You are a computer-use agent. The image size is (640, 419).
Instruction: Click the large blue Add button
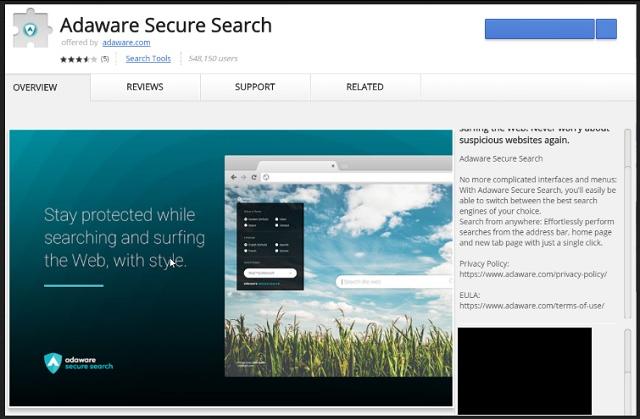tap(540, 29)
